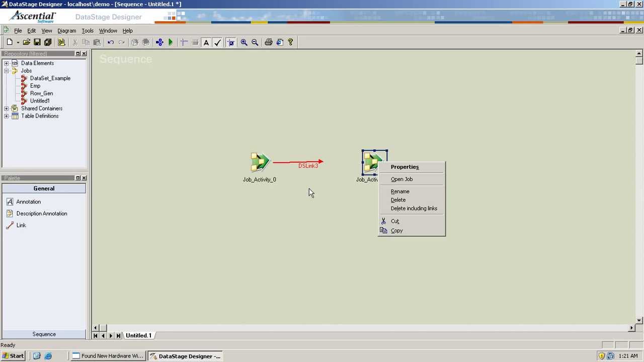Run the job with green arrow
The height and width of the screenshot is (362, 644).
(x=171, y=43)
